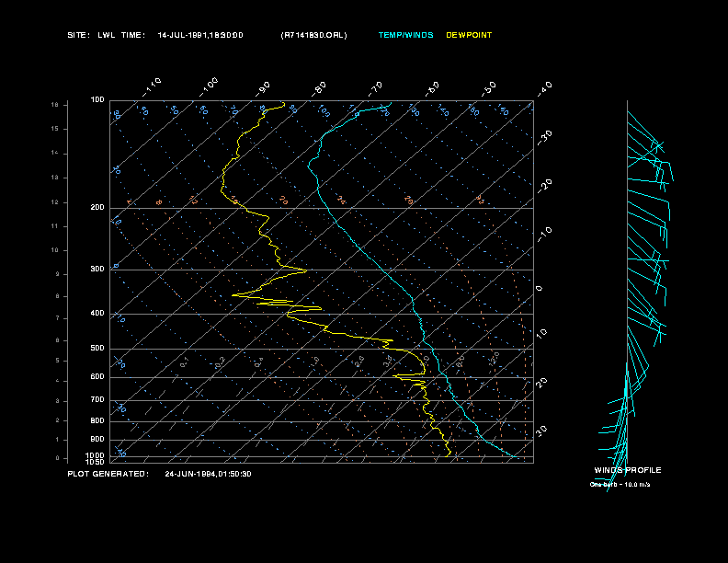Click the 200 pressure level label

click(97, 208)
